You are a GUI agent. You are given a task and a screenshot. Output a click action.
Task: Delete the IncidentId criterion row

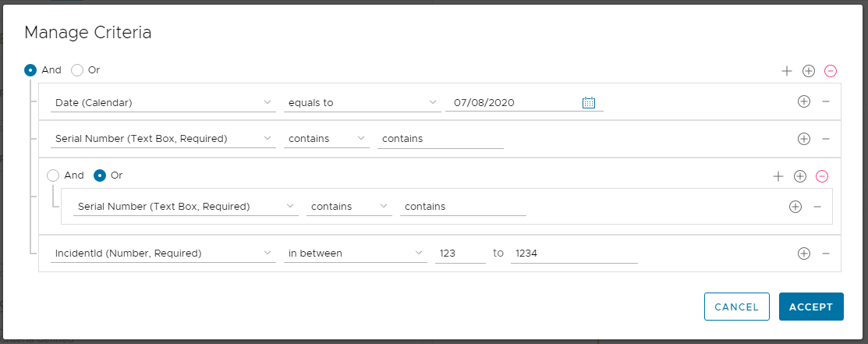click(x=826, y=254)
